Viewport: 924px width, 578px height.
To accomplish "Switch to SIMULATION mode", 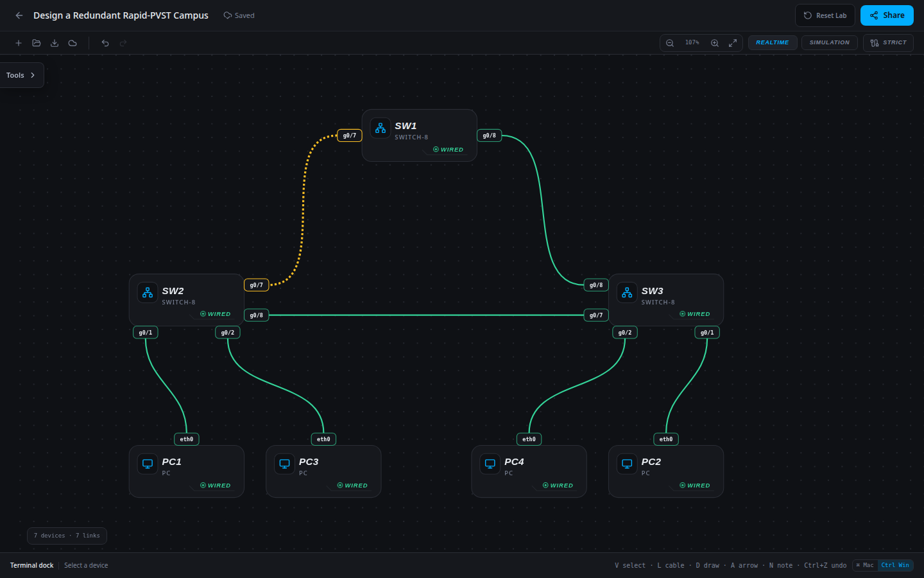I will 829,43.
